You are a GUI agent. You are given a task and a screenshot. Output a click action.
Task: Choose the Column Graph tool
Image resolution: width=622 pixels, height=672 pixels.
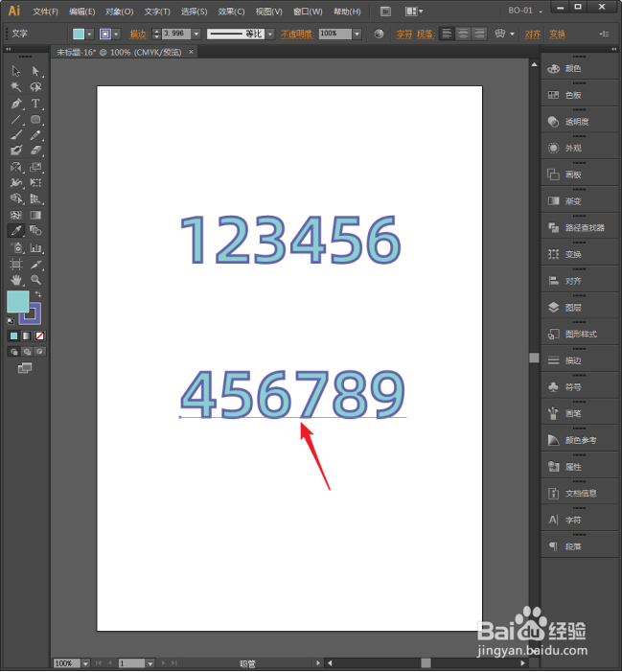35,247
